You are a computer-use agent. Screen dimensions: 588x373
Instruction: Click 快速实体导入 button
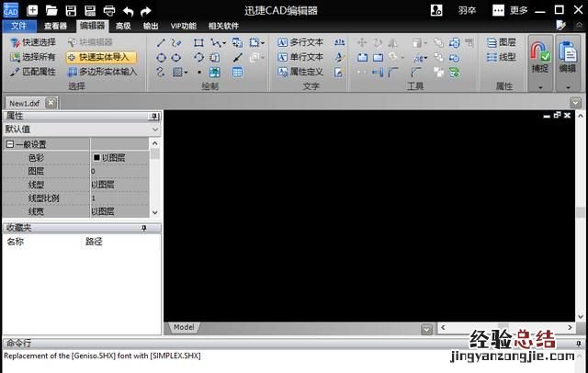(101, 57)
